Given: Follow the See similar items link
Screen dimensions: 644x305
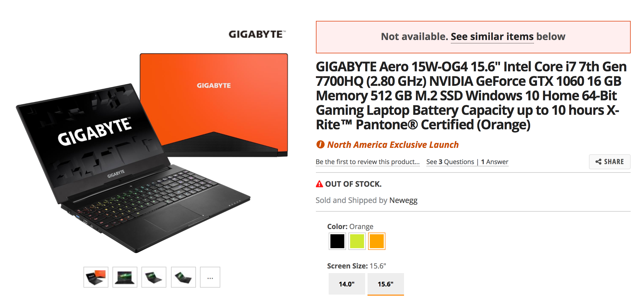Looking at the screenshot, I should coord(492,37).
